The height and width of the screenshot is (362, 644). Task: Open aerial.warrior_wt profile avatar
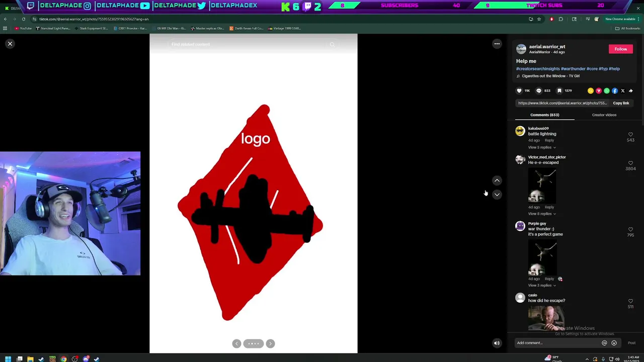521,49
